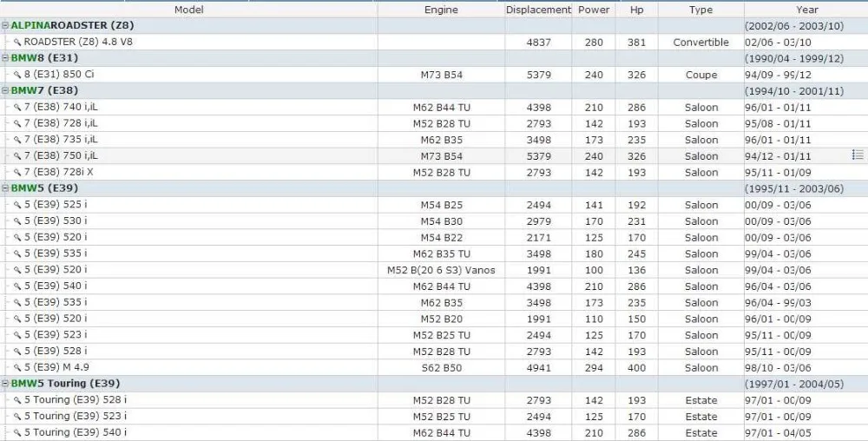Click displacement value 4941
868x441 pixels.
click(x=539, y=368)
